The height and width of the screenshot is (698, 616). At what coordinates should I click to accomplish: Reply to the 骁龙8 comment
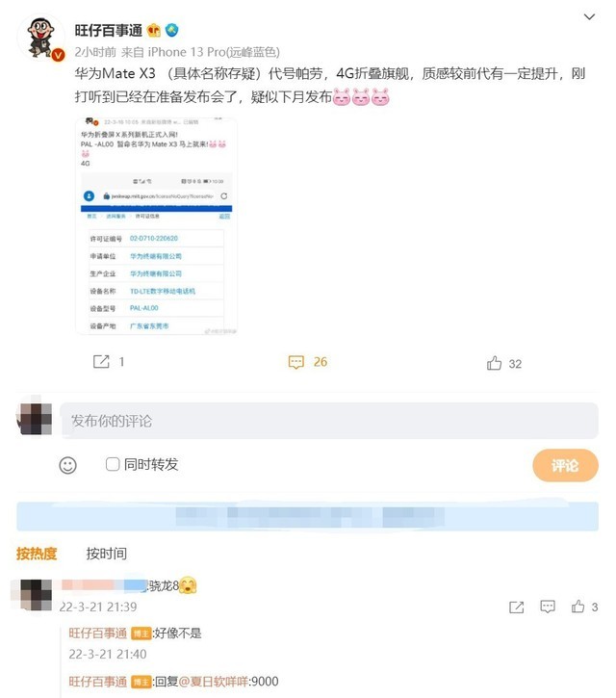(x=548, y=607)
